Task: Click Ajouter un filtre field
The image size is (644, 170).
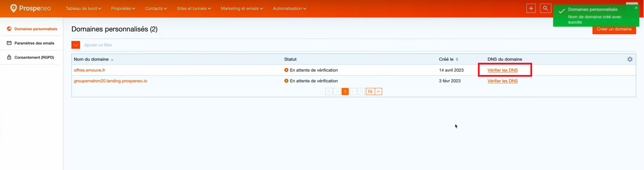Action: click(x=98, y=45)
